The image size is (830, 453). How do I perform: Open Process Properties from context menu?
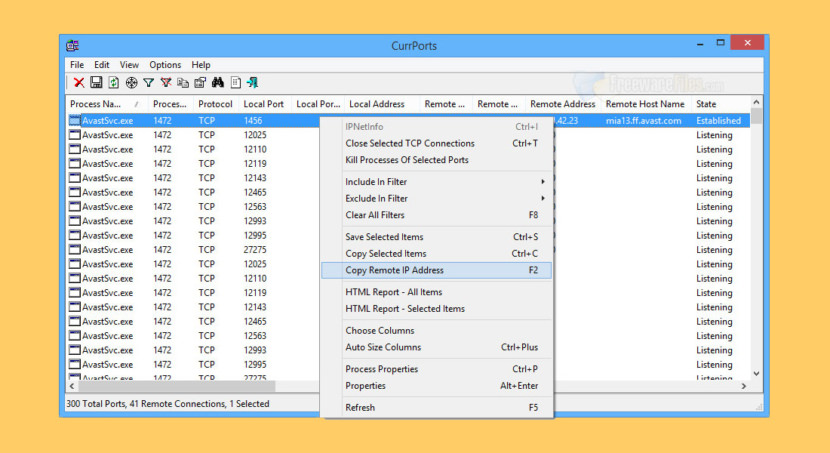pyautogui.click(x=437, y=369)
